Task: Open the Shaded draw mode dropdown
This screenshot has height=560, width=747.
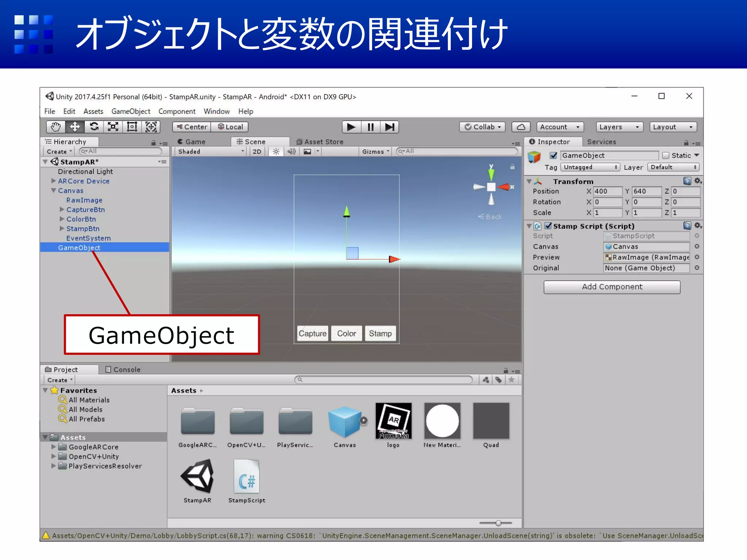Action: pyautogui.click(x=210, y=152)
